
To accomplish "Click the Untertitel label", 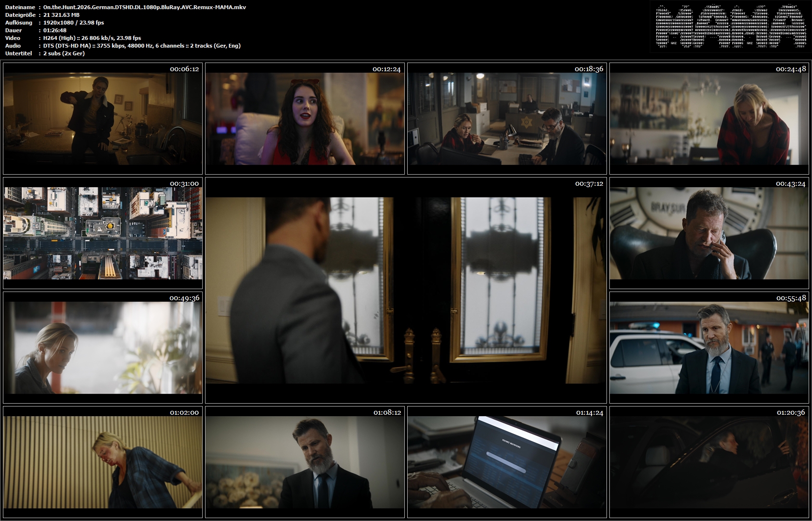I will (18, 53).
